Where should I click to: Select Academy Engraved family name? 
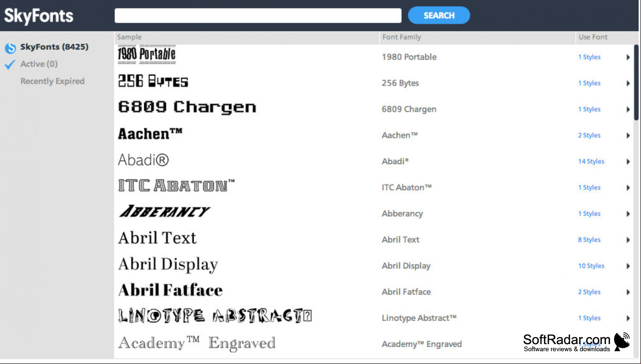(x=422, y=344)
